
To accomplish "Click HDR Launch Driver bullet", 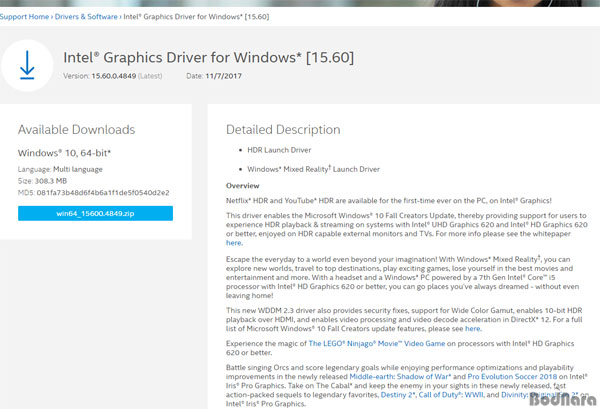I will [279, 150].
